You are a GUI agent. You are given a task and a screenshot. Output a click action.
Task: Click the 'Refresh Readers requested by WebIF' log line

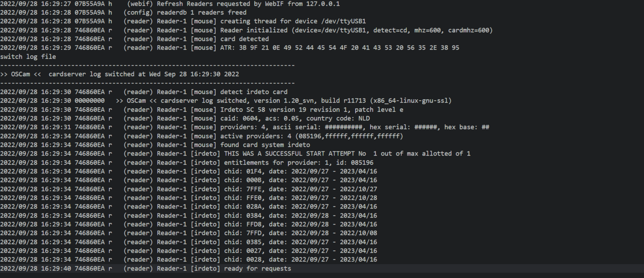tap(248, 4)
